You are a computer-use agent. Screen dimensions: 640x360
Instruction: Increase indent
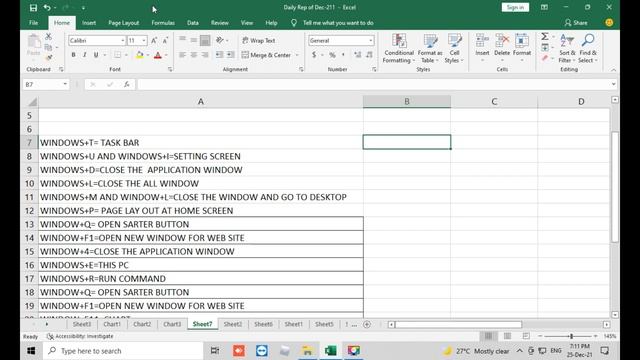click(x=231, y=55)
